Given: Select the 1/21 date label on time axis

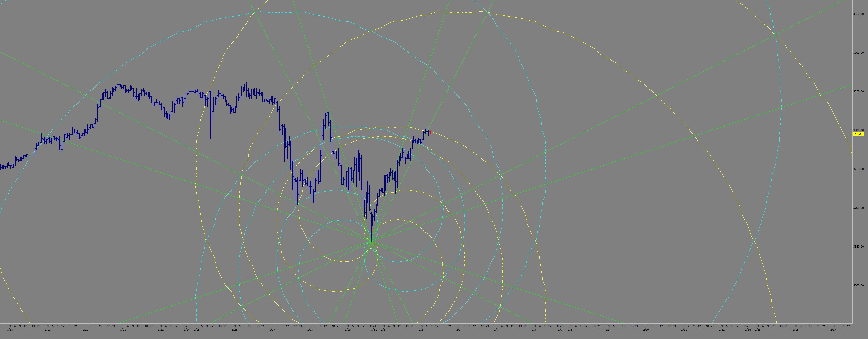Looking at the screenshot, I should point(123,330).
